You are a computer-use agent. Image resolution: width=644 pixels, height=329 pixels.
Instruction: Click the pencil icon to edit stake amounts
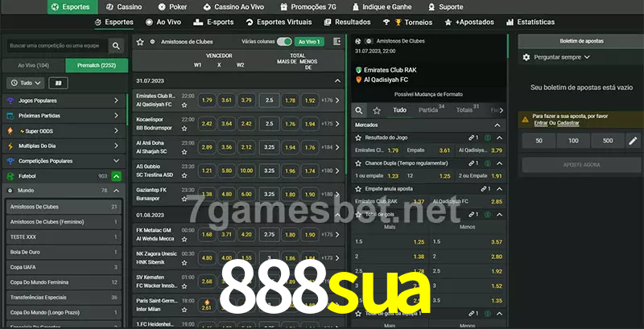click(633, 141)
